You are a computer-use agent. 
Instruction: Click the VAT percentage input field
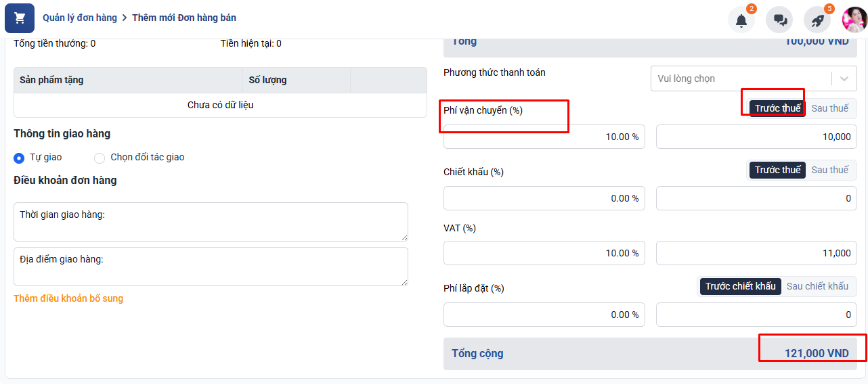click(x=544, y=253)
